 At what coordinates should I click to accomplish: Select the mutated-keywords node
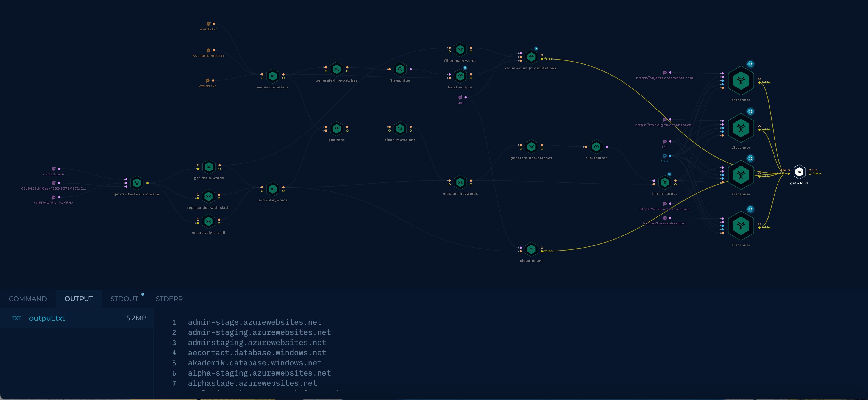(x=460, y=183)
